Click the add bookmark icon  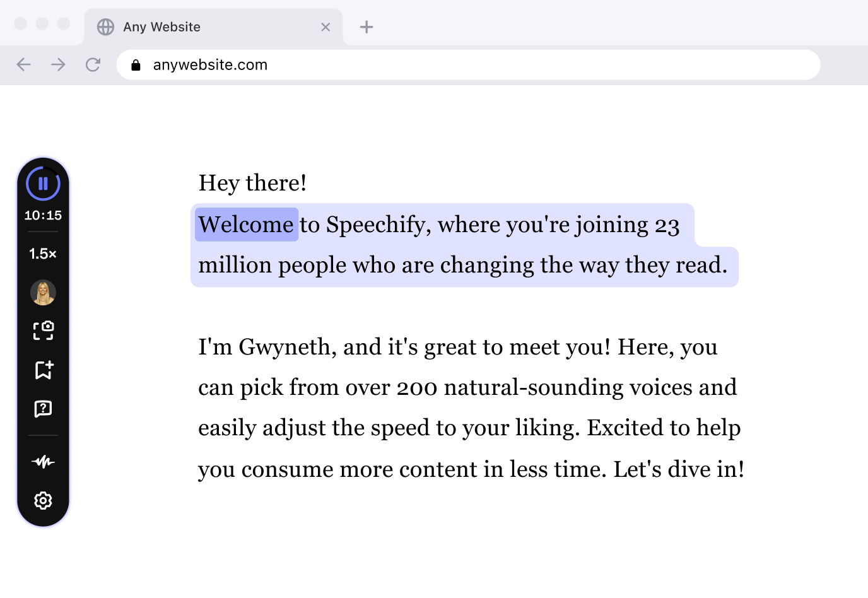tap(43, 370)
